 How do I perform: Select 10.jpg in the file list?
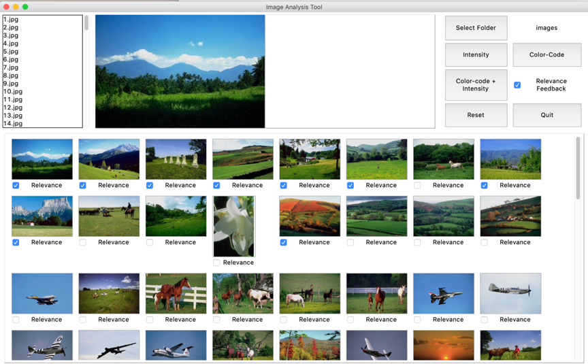click(x=42, y=91)
